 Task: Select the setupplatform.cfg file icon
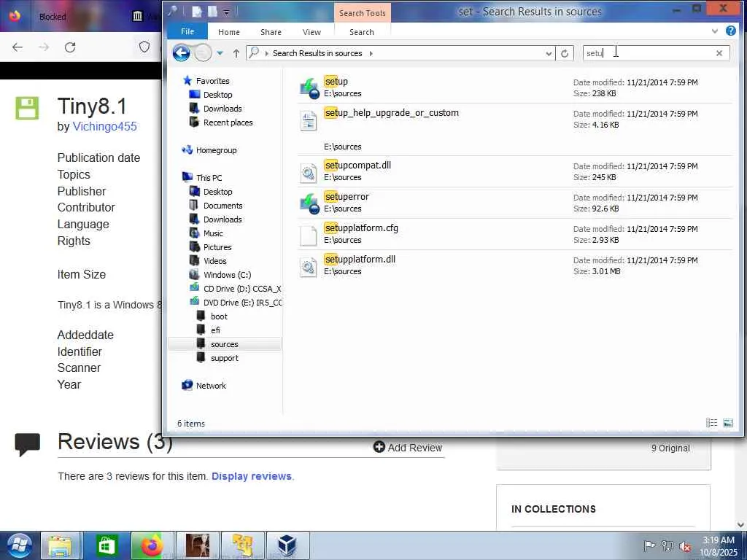point(309,236)
